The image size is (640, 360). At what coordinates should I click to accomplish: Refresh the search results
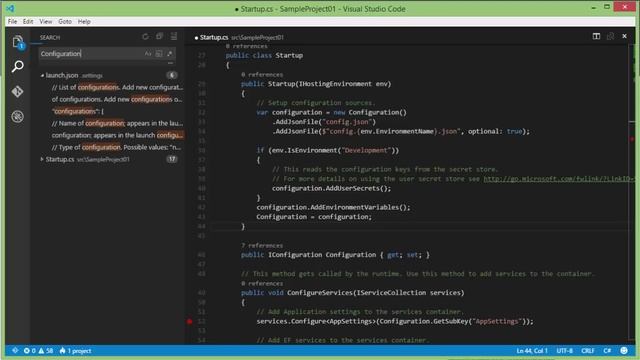click(145, 37)
